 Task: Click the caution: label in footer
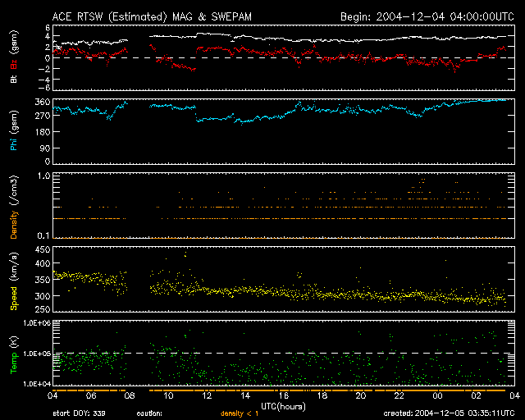click(149, 413)
